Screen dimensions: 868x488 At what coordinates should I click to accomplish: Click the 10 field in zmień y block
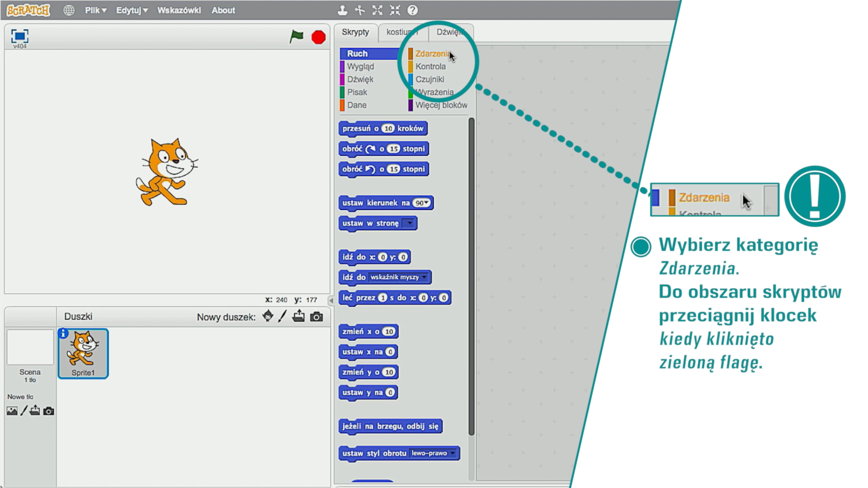tap(389, 372)
